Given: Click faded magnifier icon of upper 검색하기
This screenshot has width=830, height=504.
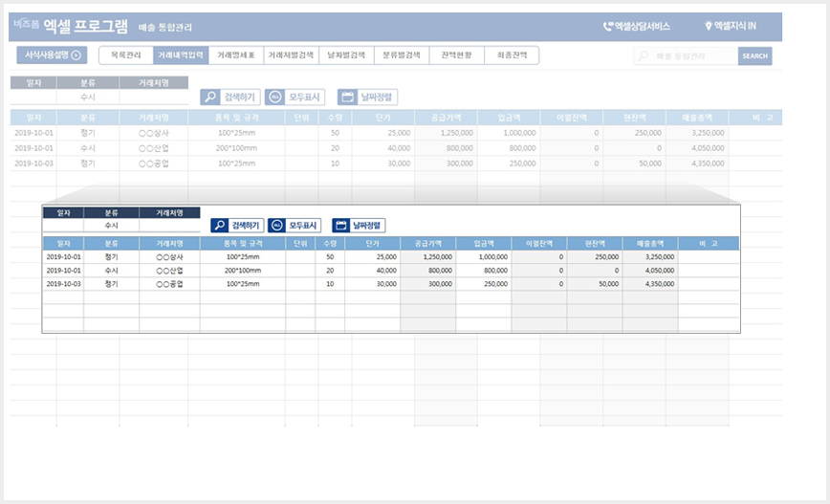Looking at the screenshot, I should tap(210, 97).
